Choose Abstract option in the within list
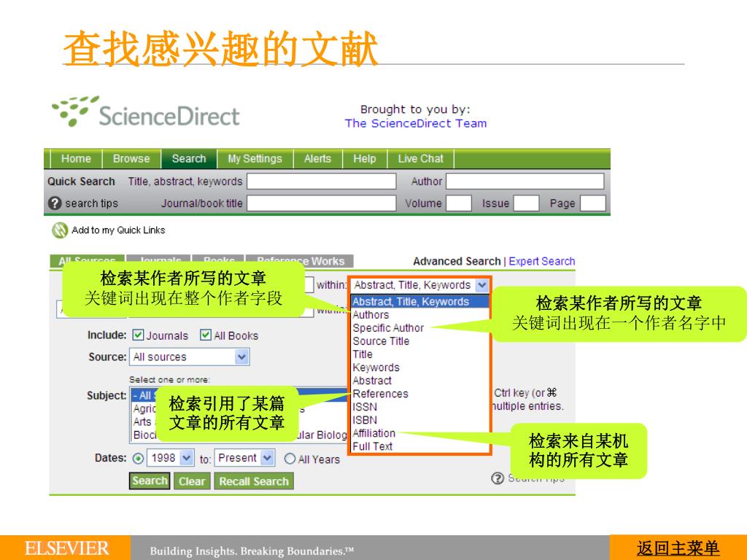Viewport: 747px width, 560px height. point(372,381)
